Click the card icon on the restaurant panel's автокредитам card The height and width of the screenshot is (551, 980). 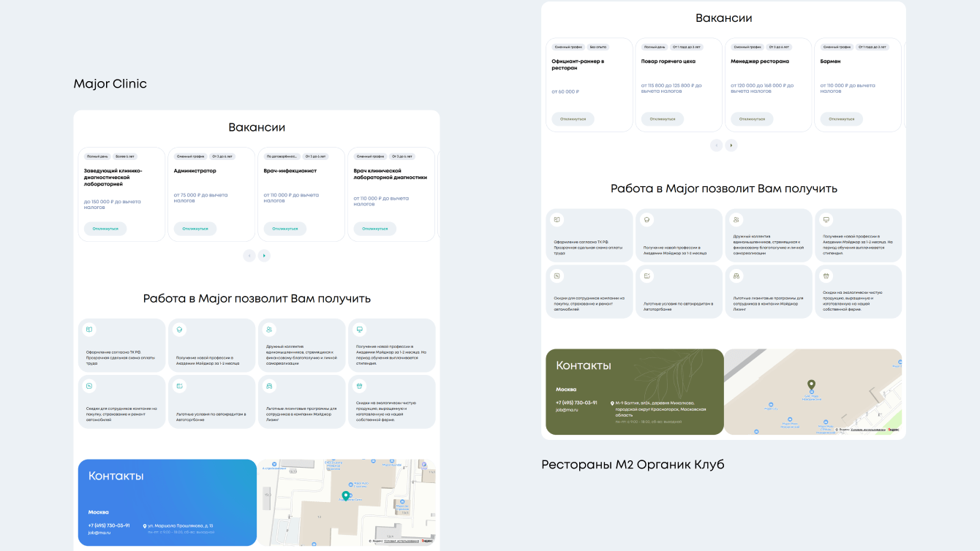647,275
